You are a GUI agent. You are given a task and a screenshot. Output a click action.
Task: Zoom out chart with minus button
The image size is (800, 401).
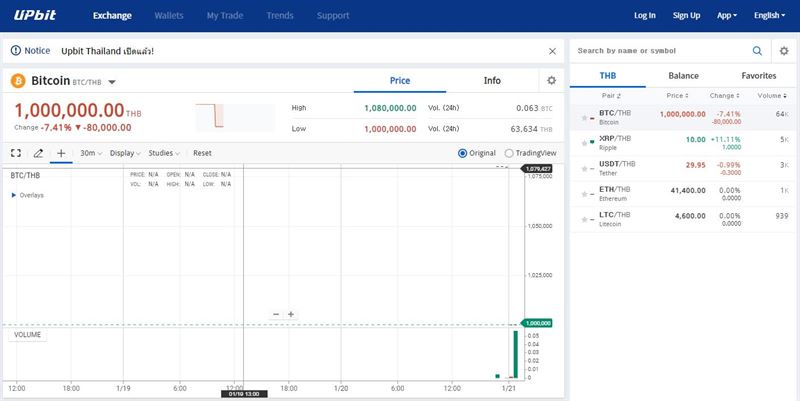pyautogui.click(x=276, y=314)
